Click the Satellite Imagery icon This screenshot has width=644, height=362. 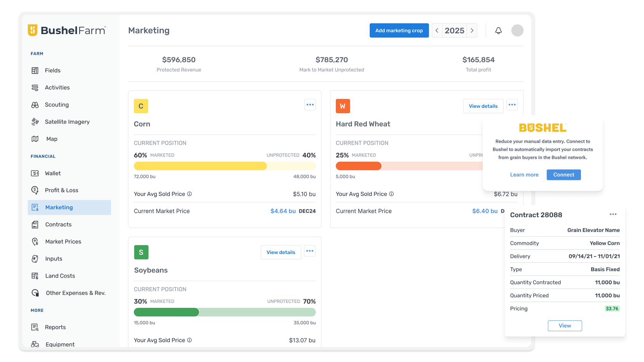pos(35,122)
